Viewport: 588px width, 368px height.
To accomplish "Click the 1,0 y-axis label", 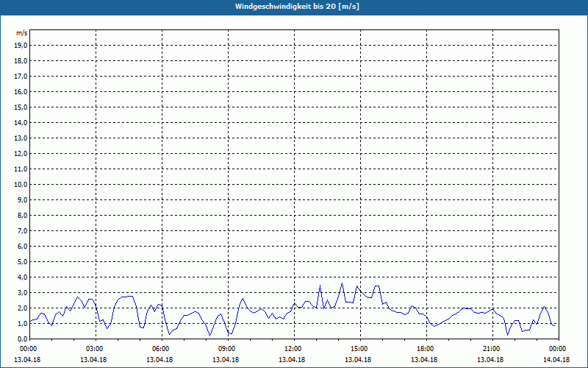I will [22, 323].
